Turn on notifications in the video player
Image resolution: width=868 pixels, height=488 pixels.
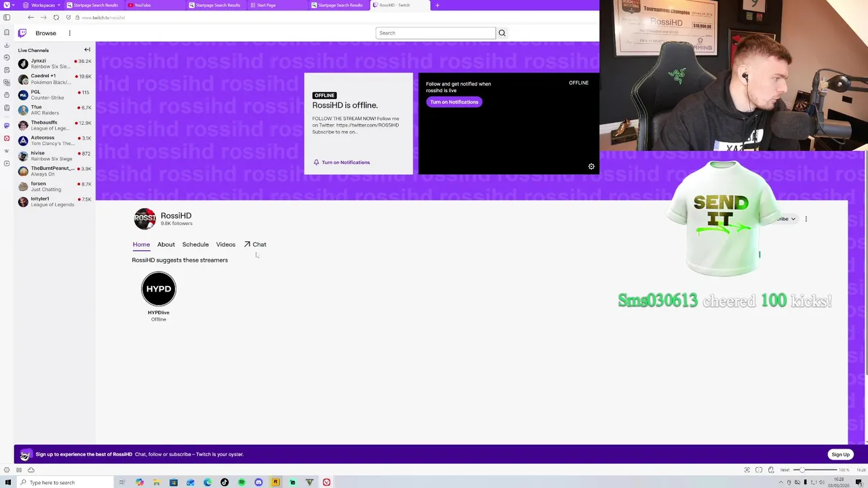pyautogui.click(x=454, y=102)
